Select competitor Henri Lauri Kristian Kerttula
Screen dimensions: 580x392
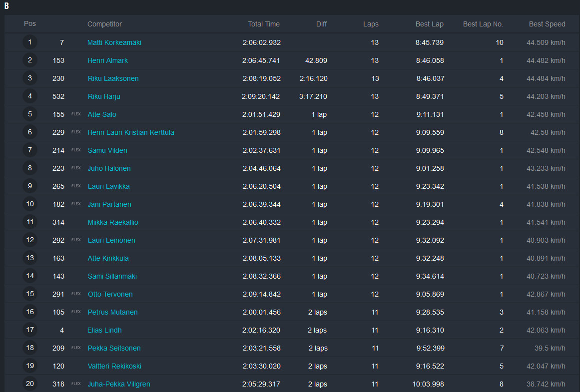(131, 132)
